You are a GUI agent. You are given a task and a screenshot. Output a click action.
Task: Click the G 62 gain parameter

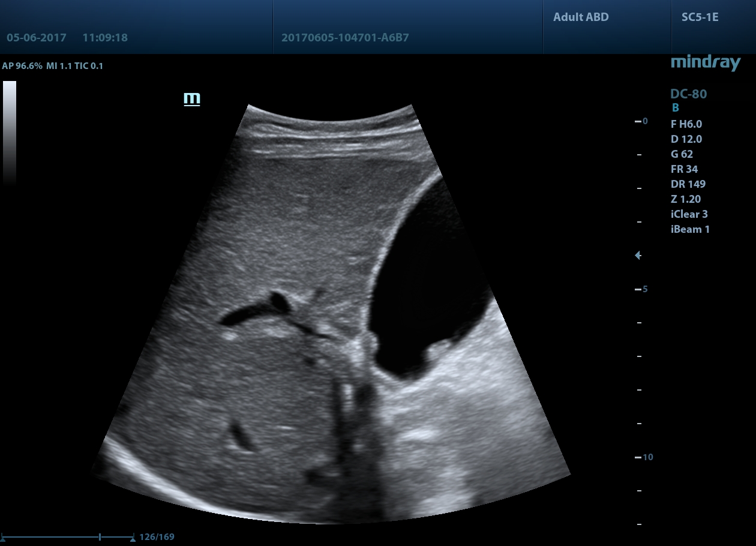[x=682, y=154]
